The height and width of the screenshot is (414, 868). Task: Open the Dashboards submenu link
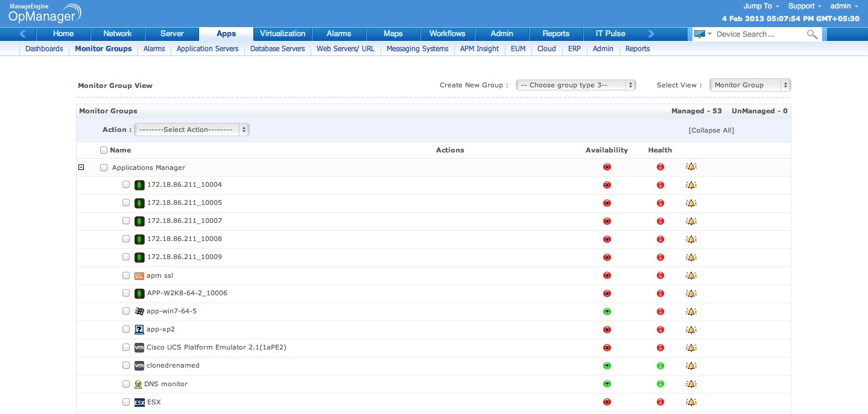44,49
